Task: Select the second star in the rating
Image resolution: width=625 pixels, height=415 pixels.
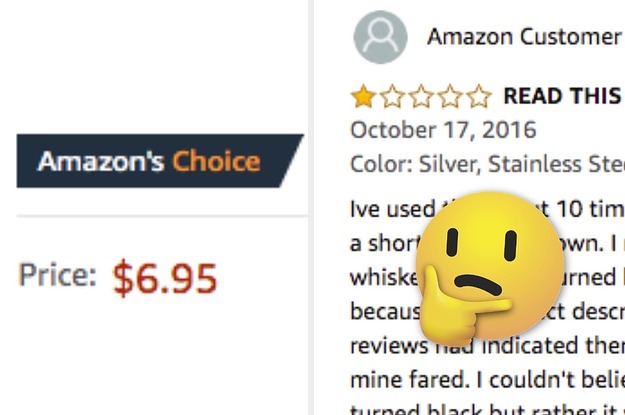Action: 391,97
